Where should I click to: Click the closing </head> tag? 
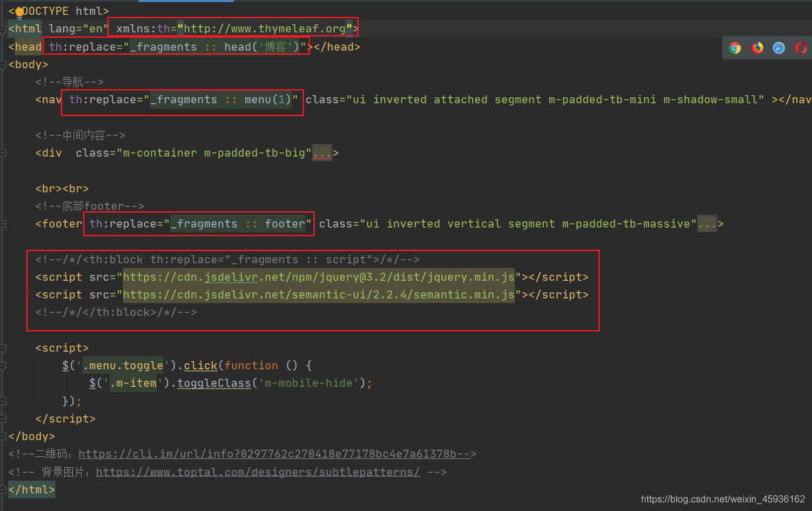coord(336,47)
